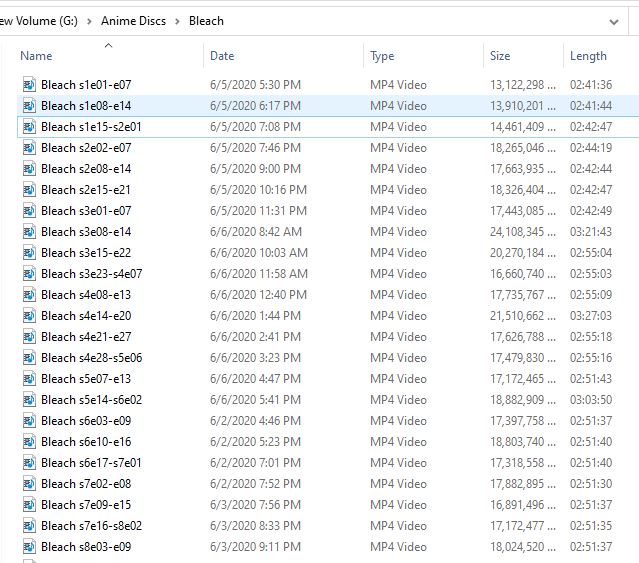Select file name Bleach s1e01-e07
Viewport: 639px width, 563px height.
(x=86, y=85)
